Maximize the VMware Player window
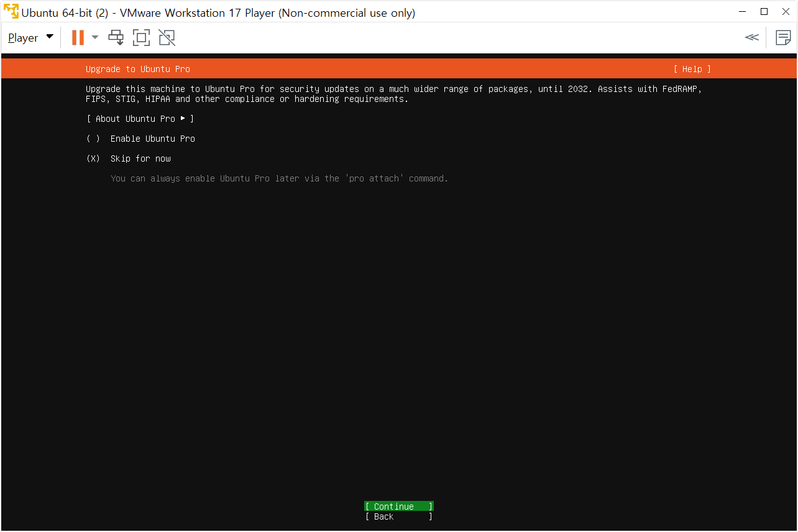This screenshot has height=532, width=798. [764, 11]
